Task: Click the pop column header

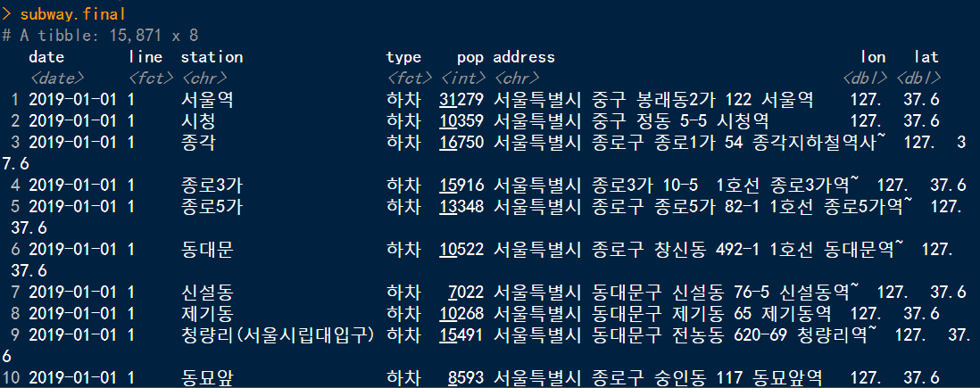Action: coord(470,57)
